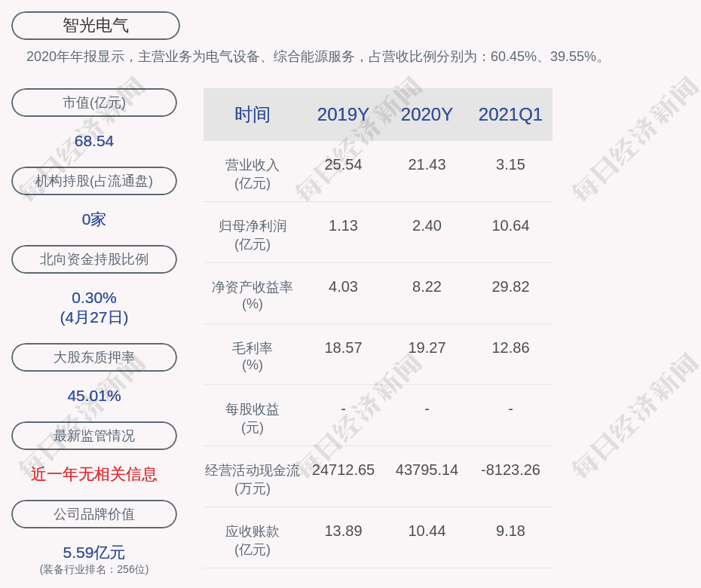Click the 2021Q1 column header

[510, 115]
